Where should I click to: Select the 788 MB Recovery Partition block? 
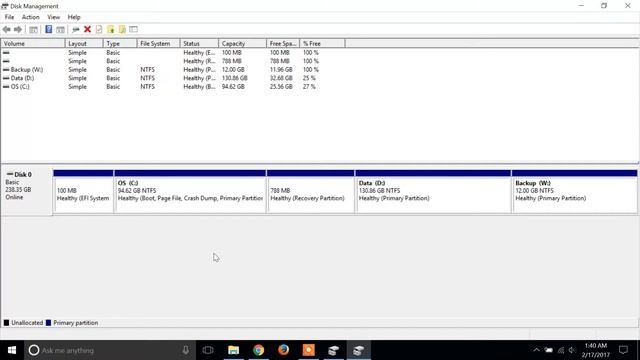(311, 191)
